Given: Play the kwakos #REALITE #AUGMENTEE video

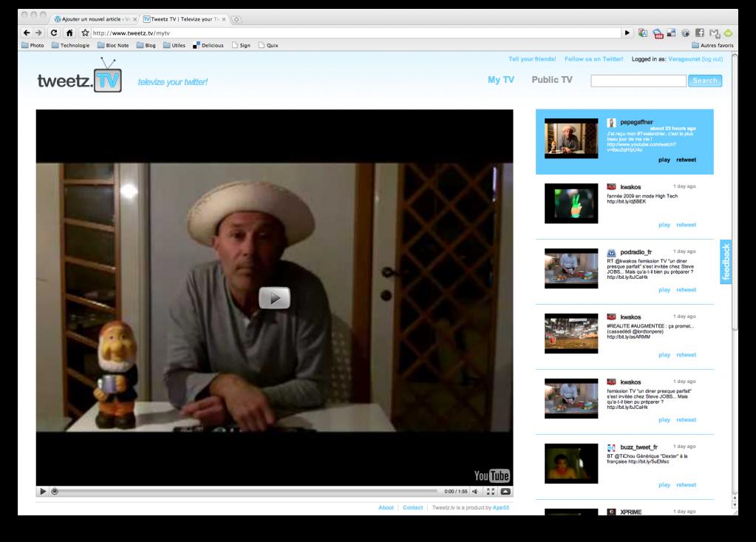Looking at the screenshot, I should tap(664, 355).
